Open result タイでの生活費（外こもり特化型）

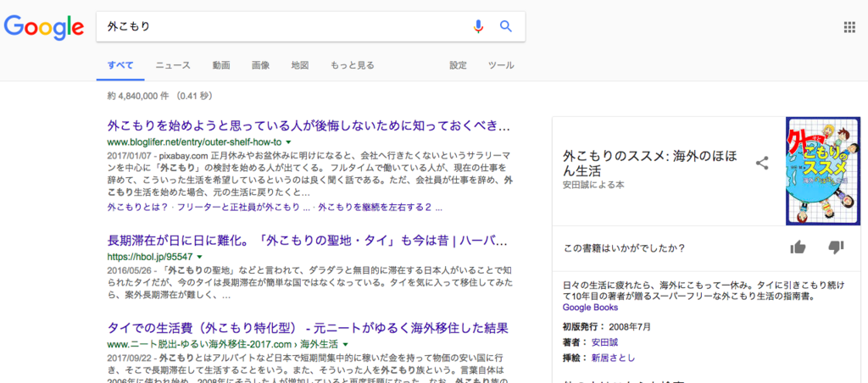[x=308, y=328]
